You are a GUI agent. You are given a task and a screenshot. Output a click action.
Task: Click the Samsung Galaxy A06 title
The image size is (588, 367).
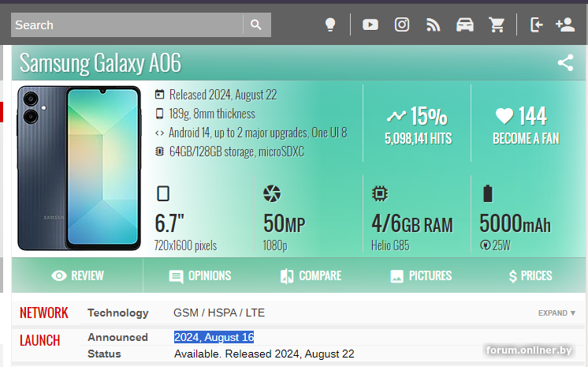coord(101,62)
